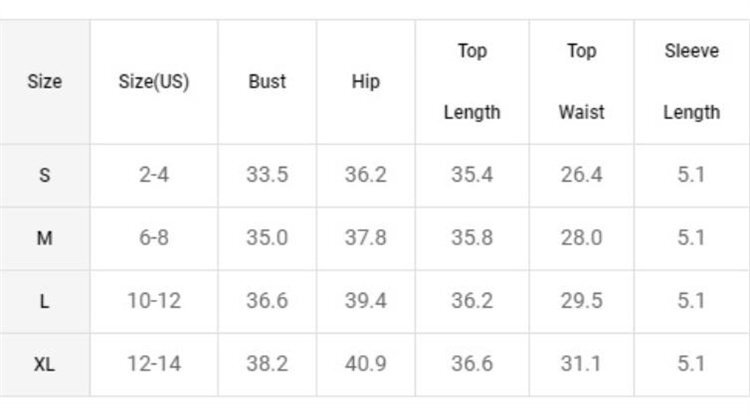
Task: Select bust value 33.5
Action: pyautogui.click(x=267, y=175)
